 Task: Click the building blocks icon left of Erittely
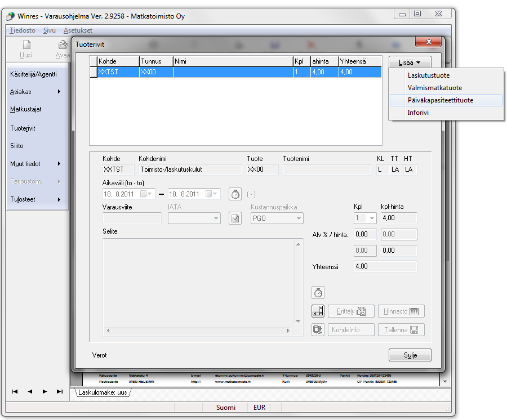[x=318, y=311]
